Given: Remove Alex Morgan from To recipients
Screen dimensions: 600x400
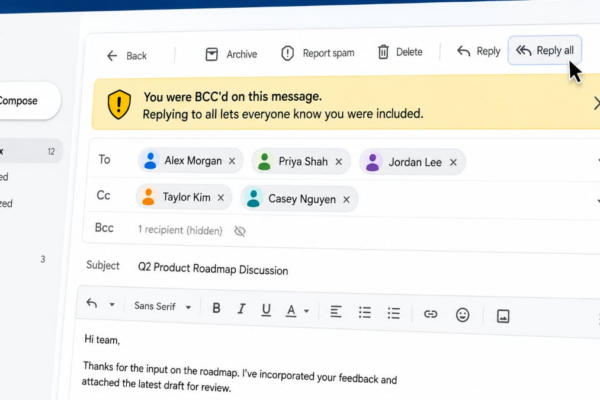Looking at the screenshot, I should pyautogui.click(x=232, y=161).
